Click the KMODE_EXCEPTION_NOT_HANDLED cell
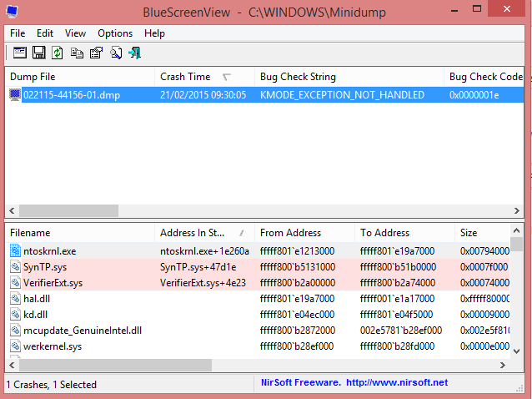This screenshot has height=399, width=532. point(342,94)
